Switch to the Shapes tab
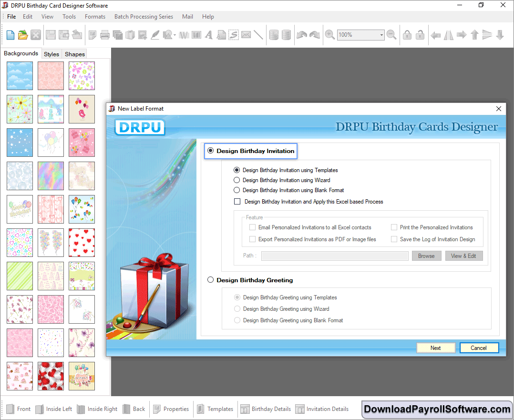Image resolution: width=514 pixels, height=420 pixels. [x=75, y=54]
